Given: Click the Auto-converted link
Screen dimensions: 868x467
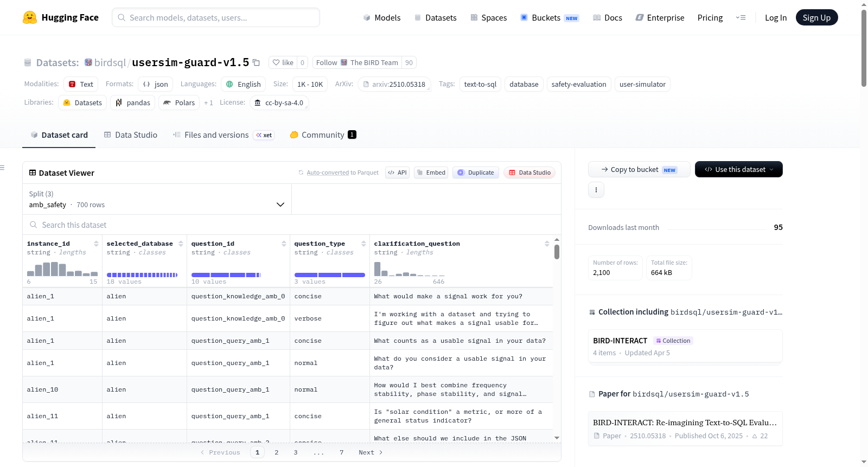Looking at the screenshot, I should click(x=328, y=172).
